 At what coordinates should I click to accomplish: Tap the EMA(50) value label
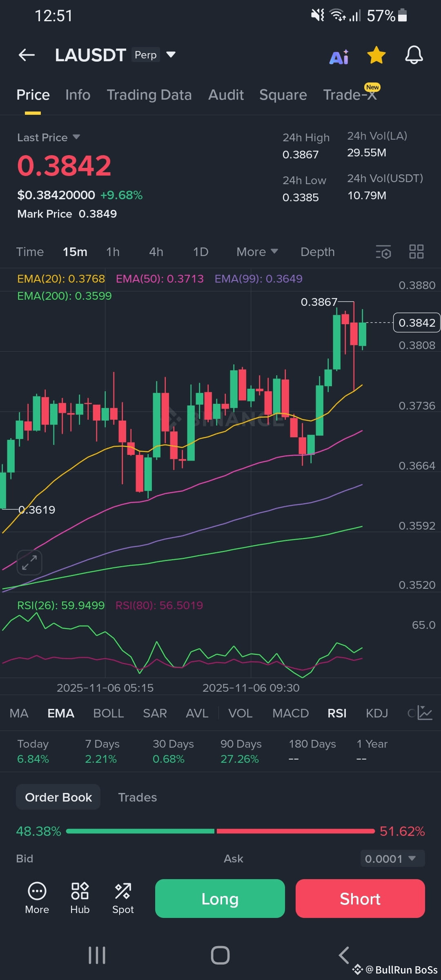(160, 278)
